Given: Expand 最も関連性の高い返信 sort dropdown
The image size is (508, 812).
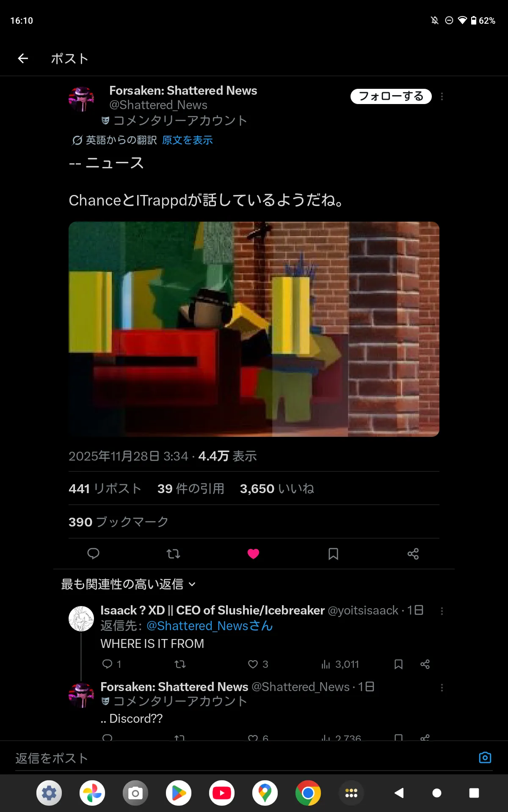Looking at the screenshot, I should pyautogui.click(x=128, y=584).
